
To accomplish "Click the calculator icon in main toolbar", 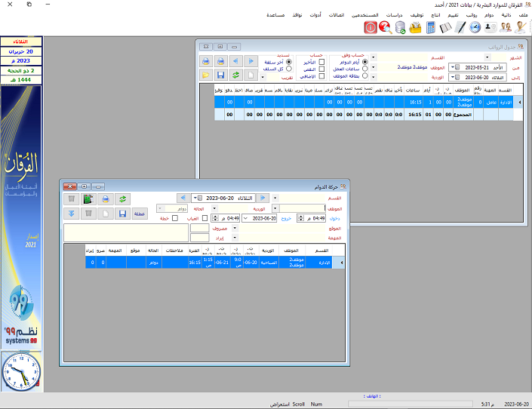I will [x=431, y=27].
